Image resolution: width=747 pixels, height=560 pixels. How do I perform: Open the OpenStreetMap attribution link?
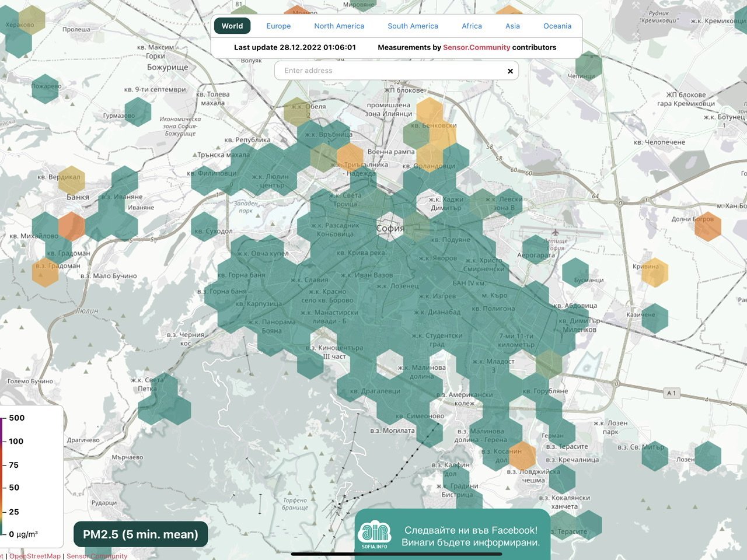click(x=35, y=556)
